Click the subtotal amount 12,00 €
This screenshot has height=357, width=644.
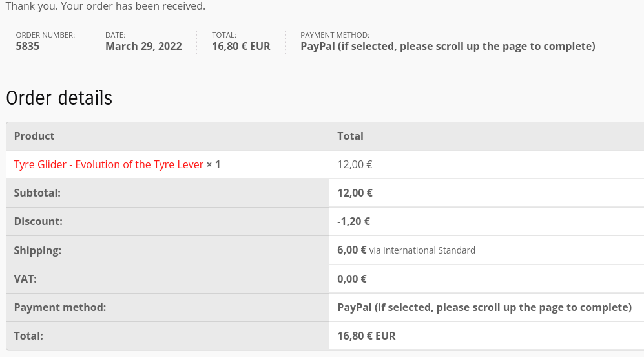tap(355, 193)
